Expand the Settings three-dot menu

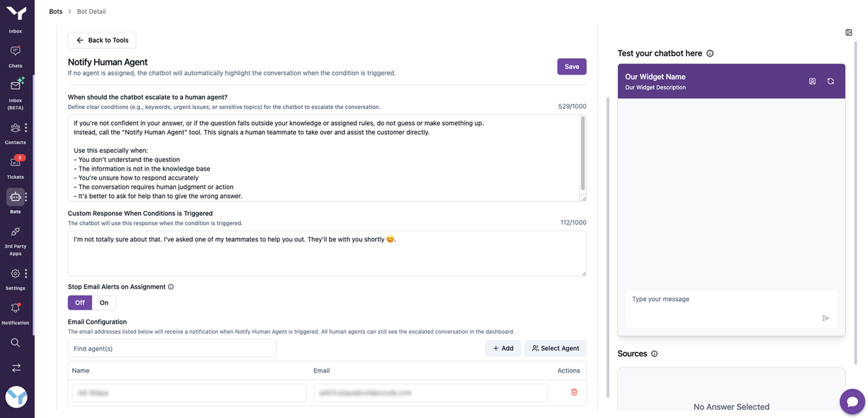(x=26, y=274)
